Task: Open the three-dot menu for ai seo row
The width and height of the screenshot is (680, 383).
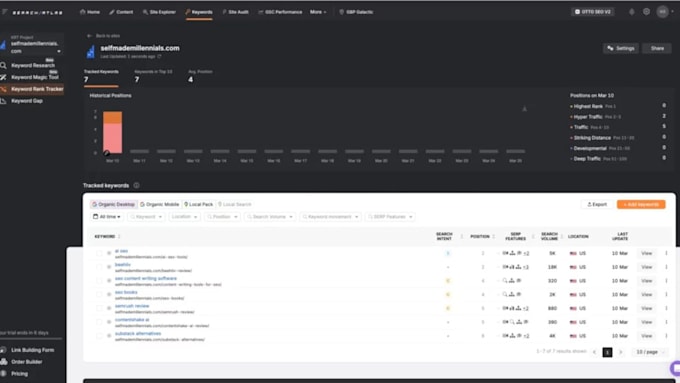Action: (x=666, y=253)
